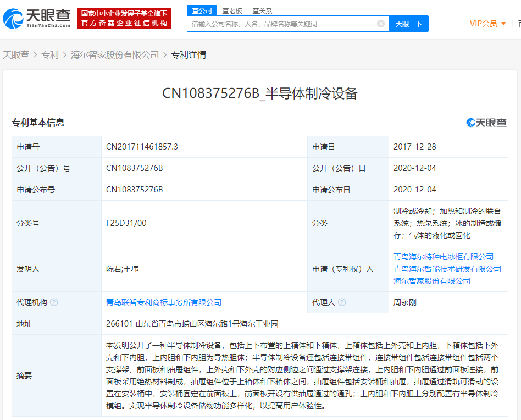521x420 pixels.
Task: Click 专利详情 breadcrumb text
Action: [189, 54]
